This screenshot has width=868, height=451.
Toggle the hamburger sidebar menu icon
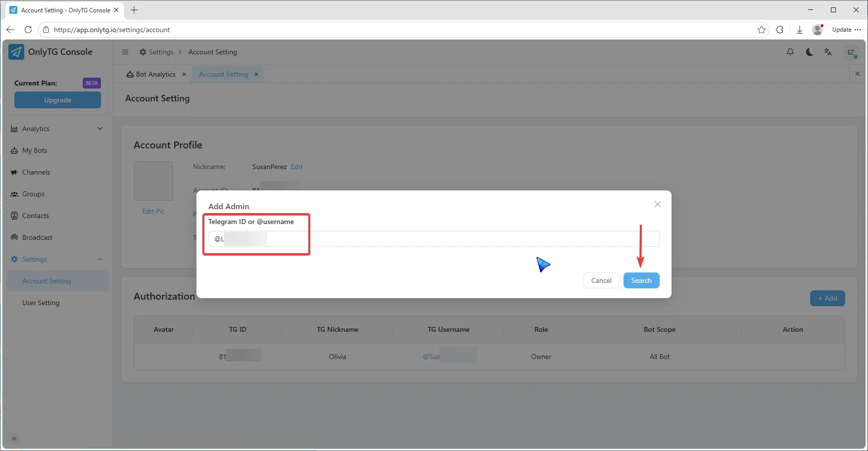pyautogui.click(x=125, y=52)
